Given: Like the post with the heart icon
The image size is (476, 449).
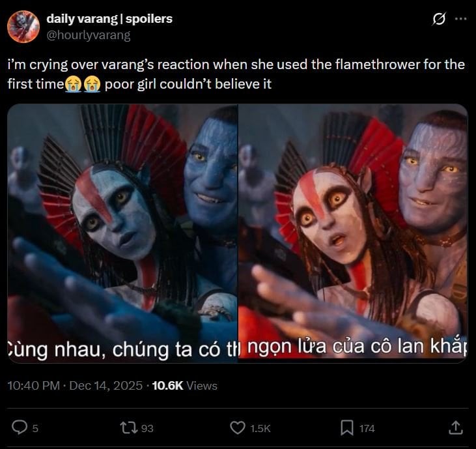Looking at the screenshot, I should point(238,427).
